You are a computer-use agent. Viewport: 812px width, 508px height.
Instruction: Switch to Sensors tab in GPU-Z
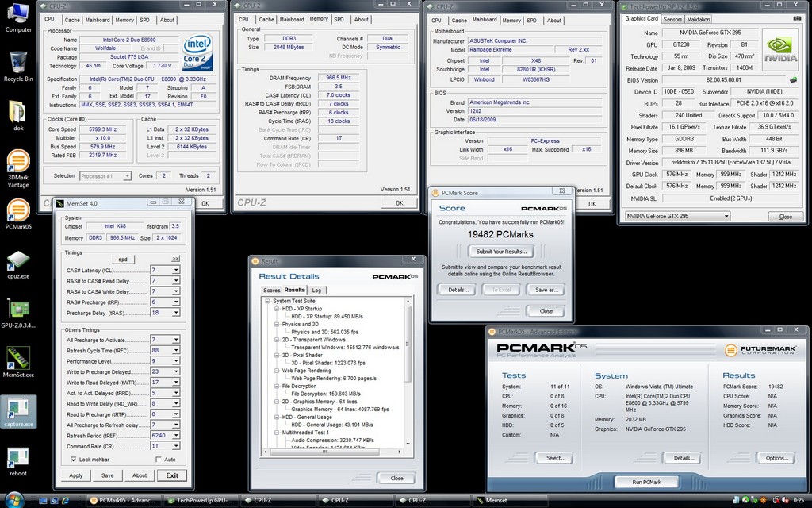672,19
